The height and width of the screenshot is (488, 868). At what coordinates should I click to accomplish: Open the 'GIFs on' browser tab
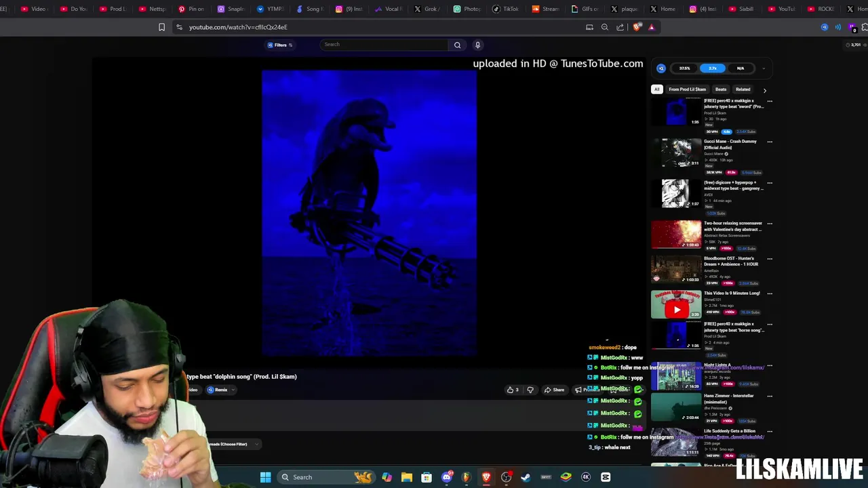[x=584, y=9]
